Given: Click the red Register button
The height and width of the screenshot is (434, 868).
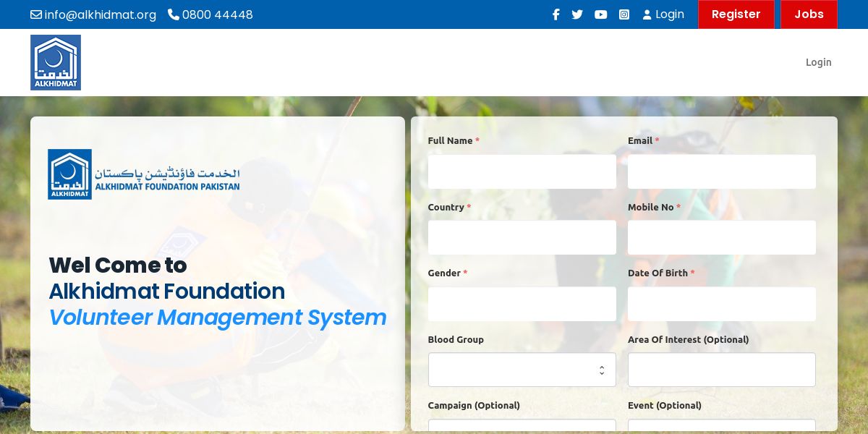Looking at the screenshot, I should click(x=736, y=14).
